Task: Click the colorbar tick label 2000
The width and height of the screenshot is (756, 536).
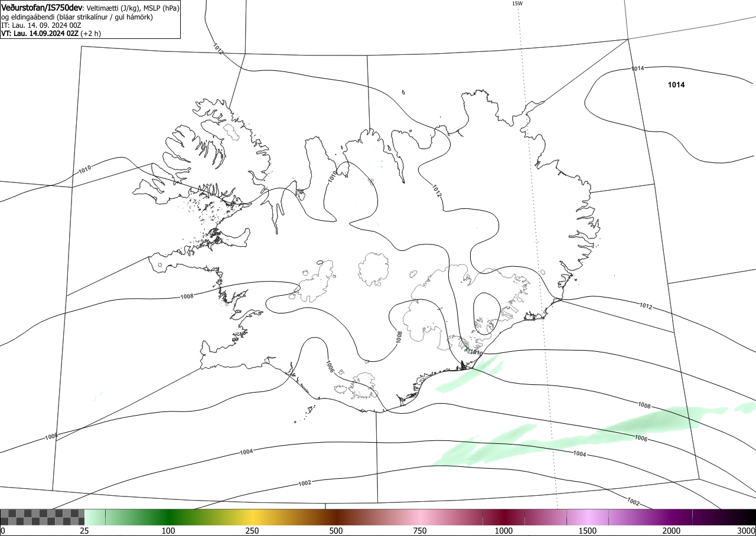Action: (672, 531)
